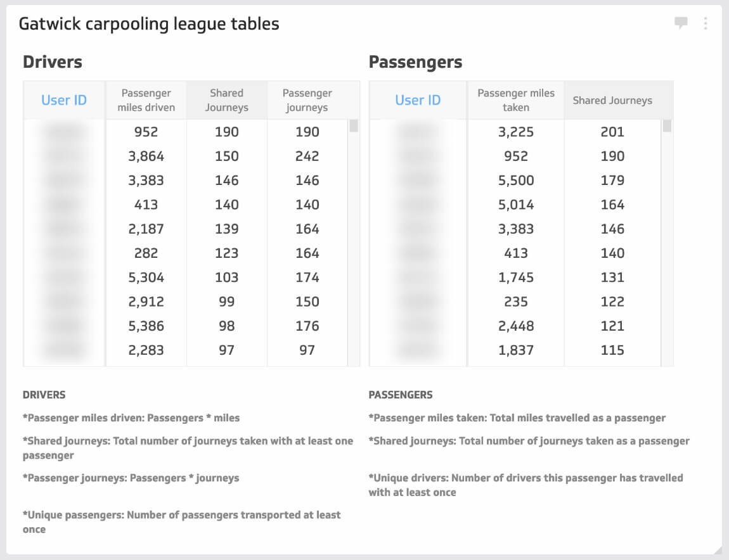This screenshot has width=729, height=560.
Task: Click the Gatwick carpooling league tables title
Action: (149, 23)
